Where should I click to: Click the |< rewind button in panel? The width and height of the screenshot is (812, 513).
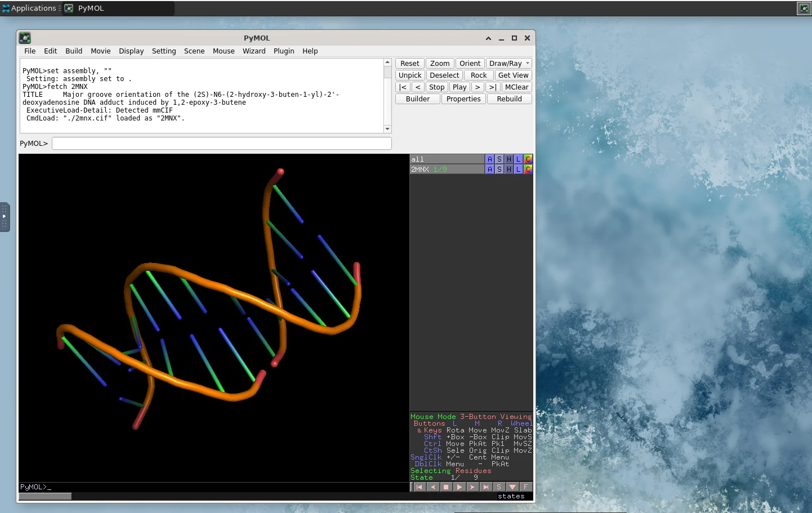tap(403, 87)
